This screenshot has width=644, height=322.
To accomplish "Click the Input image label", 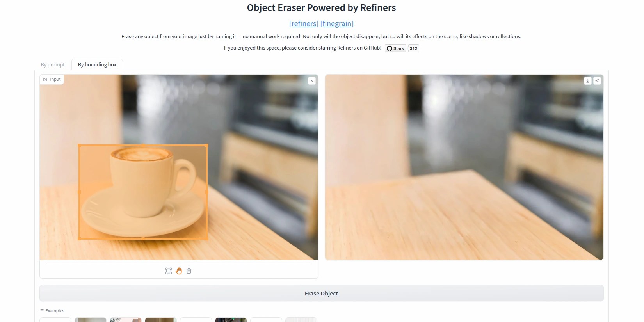I will (x=52, y=79).
